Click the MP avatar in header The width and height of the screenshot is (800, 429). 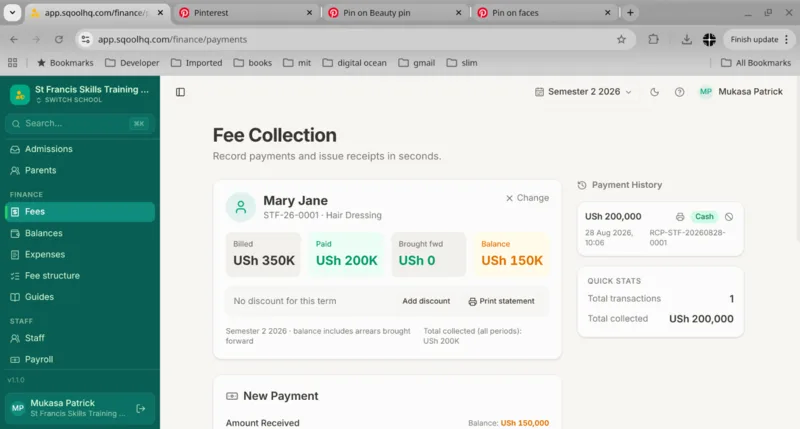coord(706,92)
